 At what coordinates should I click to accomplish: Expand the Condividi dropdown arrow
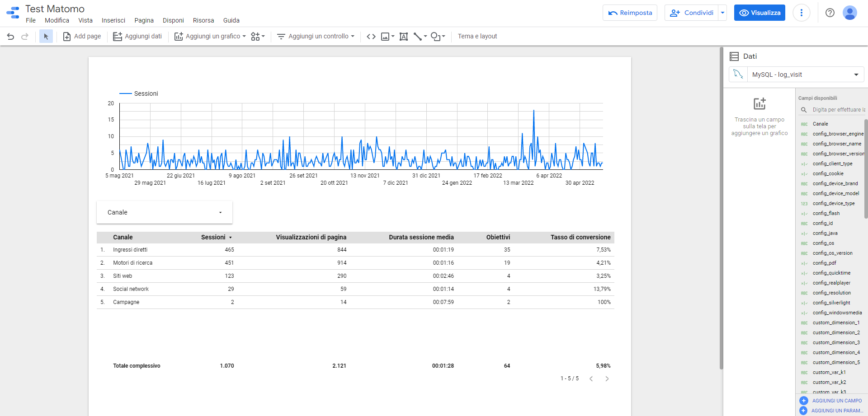pyautogui.click(x=722, y=13)
